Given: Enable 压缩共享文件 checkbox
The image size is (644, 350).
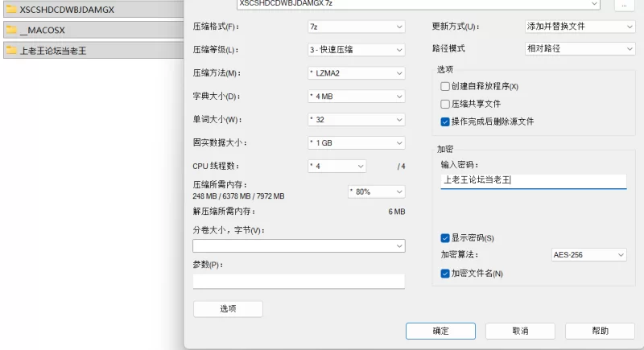Looking at the screenshot, I should pyautogui.click(x=445, y=105).
